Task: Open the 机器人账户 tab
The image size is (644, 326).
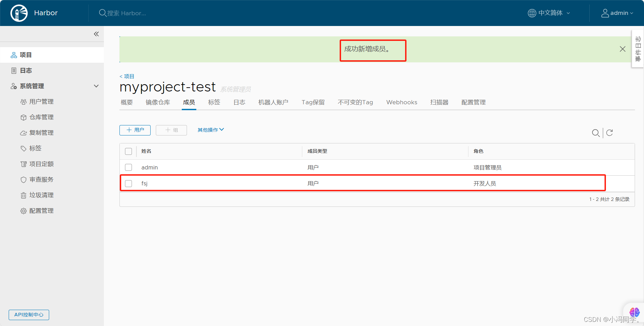Action: pyautogui.click(x=273, y=102)
